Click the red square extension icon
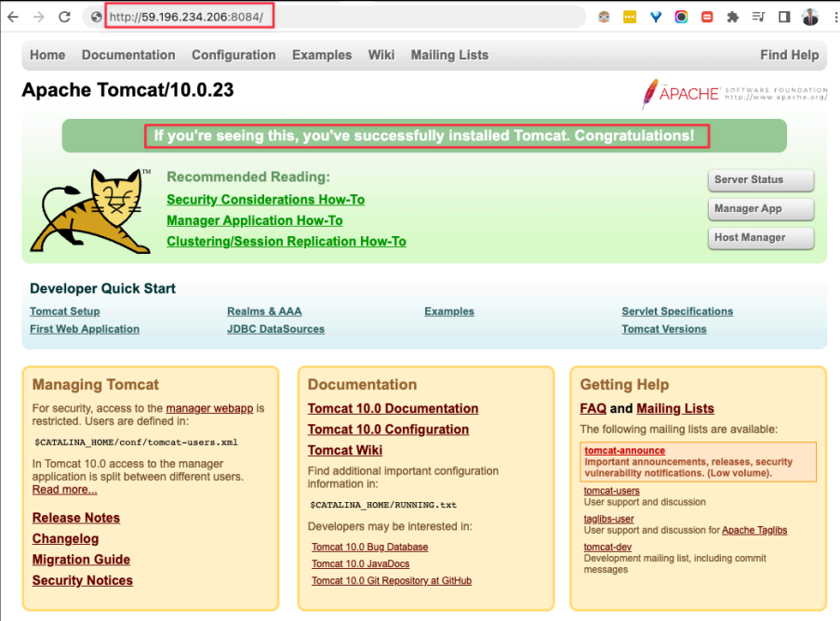Image resolution: width=840 pixels, height=621 pixels. tap(707, 17)
